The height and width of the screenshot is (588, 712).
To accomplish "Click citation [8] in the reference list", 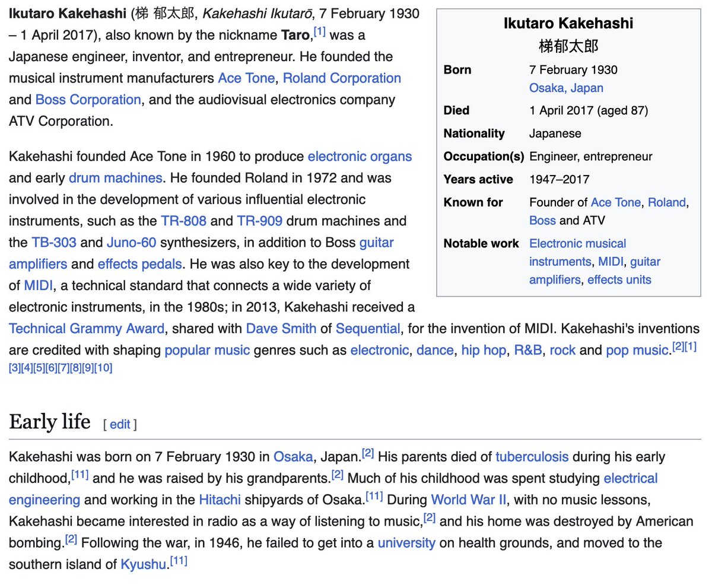I will [x=76, y=368].
